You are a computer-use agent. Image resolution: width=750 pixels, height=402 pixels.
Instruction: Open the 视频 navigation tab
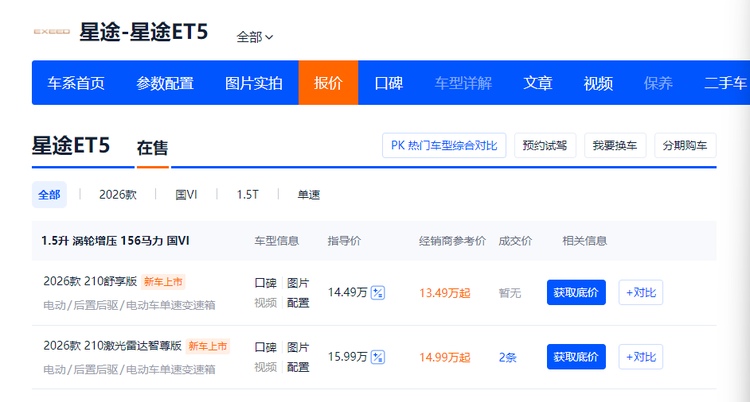598,83
